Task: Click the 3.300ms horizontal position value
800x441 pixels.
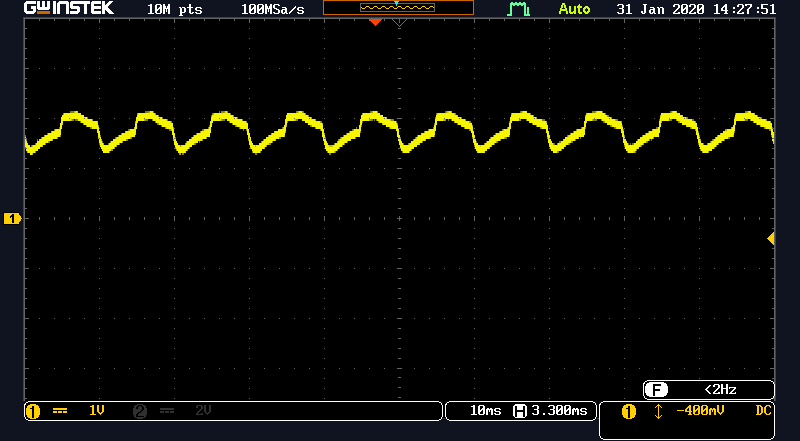Action: click(562, 411)
